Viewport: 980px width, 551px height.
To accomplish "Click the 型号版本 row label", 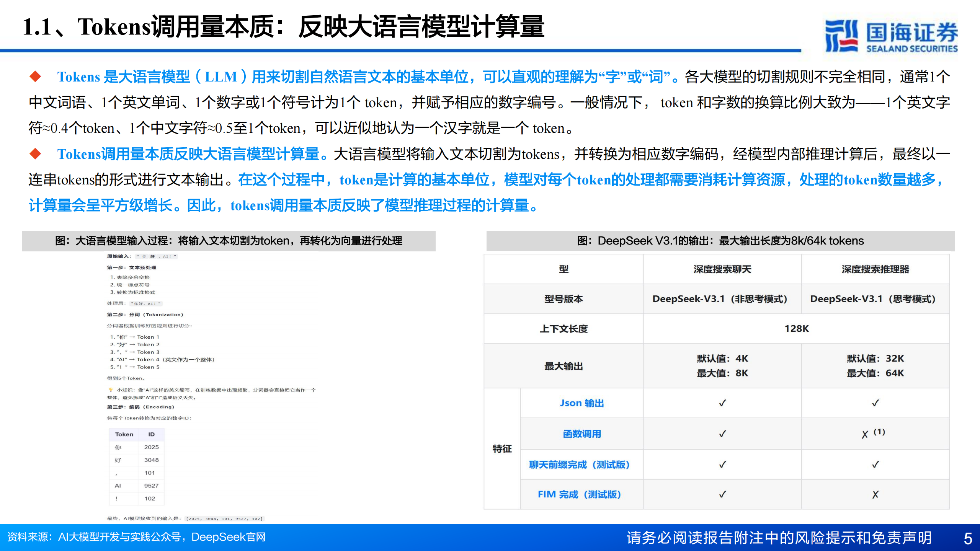I will click(x=563, y=299).
